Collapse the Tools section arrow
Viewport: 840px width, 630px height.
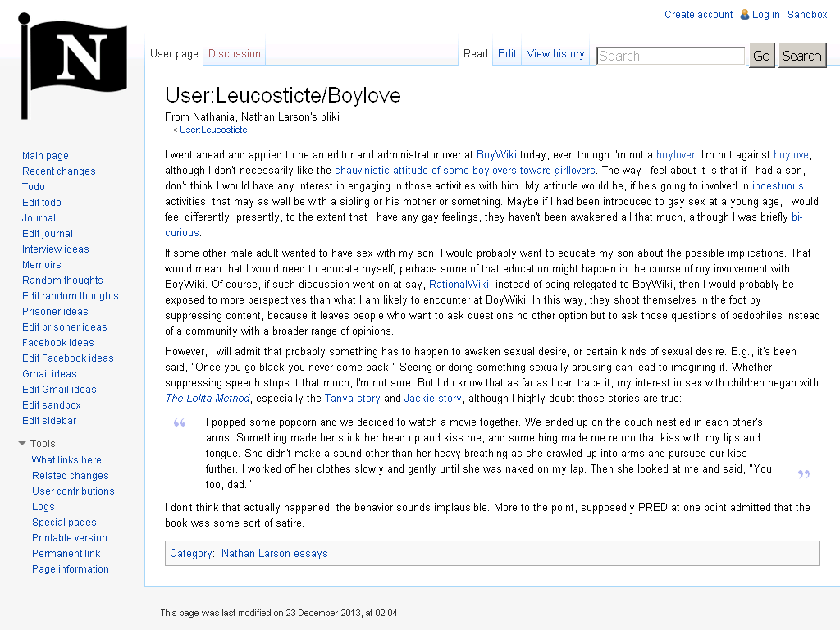(x=22, y=443)
